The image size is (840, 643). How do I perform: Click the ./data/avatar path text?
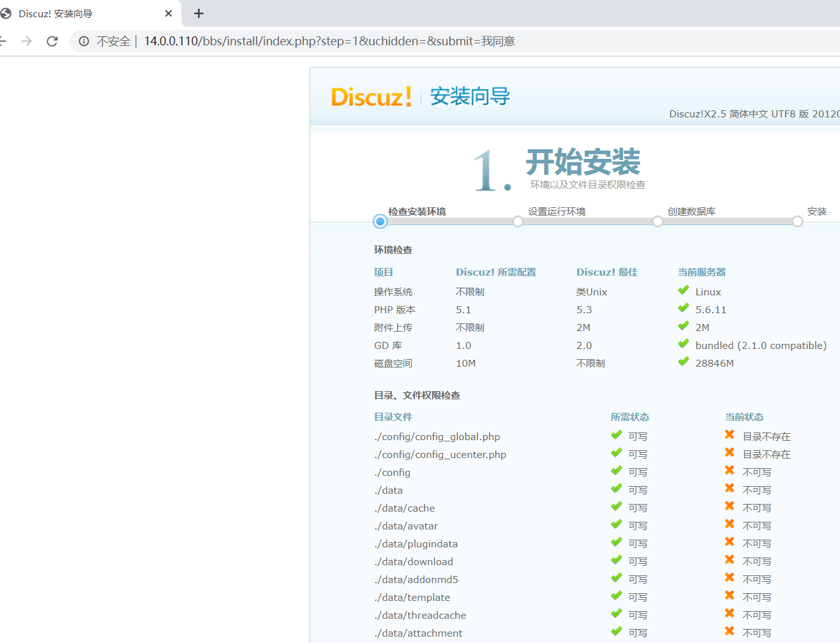coord(406,526)
